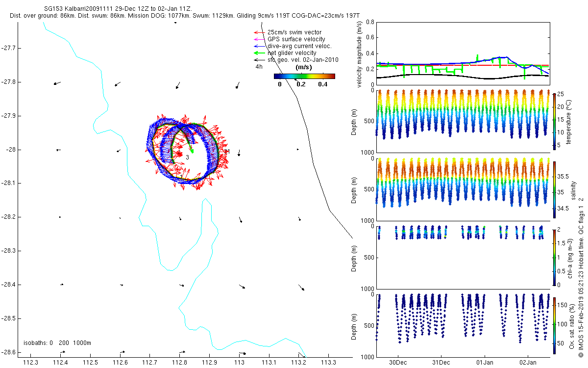Click the 'chl-a (mg m-3)' colorbar label
The image size is (588, 368).
(570, 258)
